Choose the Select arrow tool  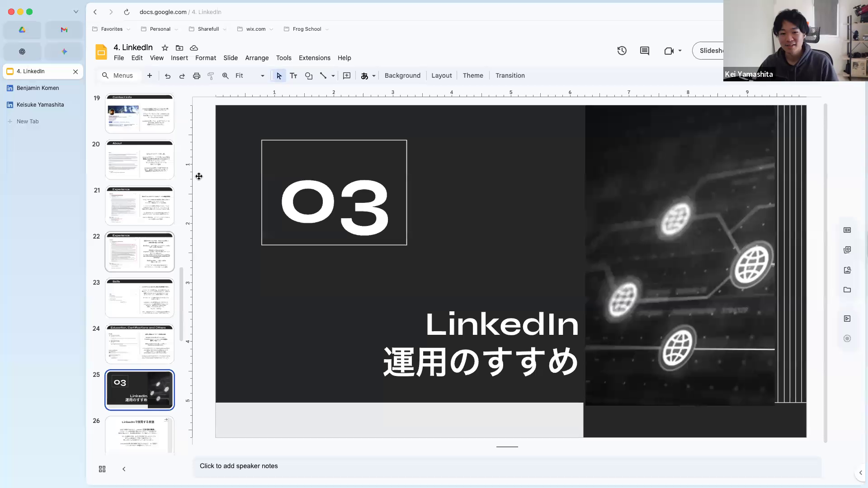(x=279, y=76)
